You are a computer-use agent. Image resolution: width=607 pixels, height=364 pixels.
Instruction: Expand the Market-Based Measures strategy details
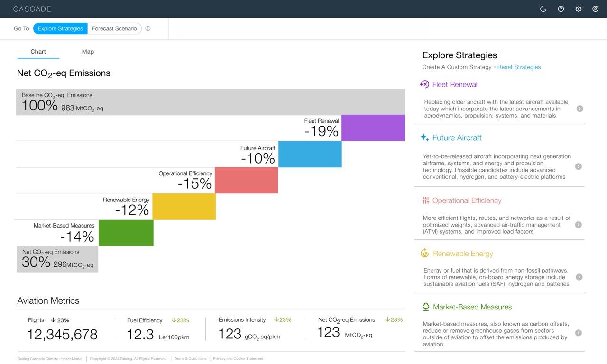click(x=579, y=333)
